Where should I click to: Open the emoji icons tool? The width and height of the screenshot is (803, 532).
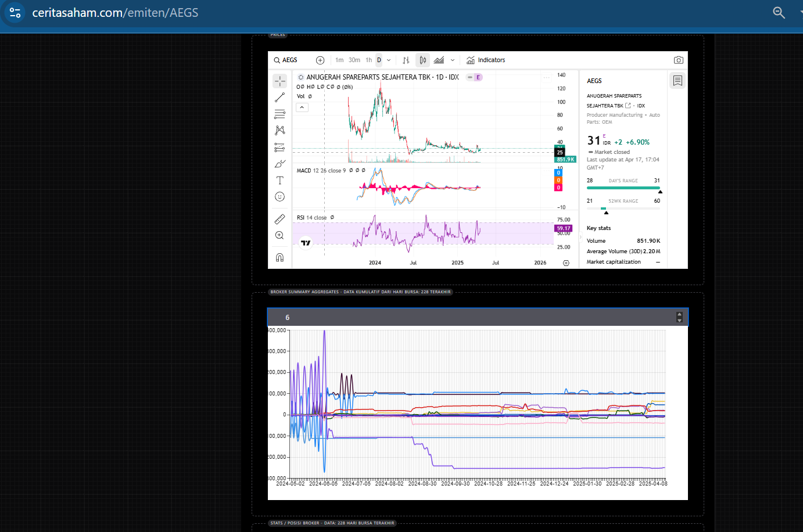coord(279,197)
